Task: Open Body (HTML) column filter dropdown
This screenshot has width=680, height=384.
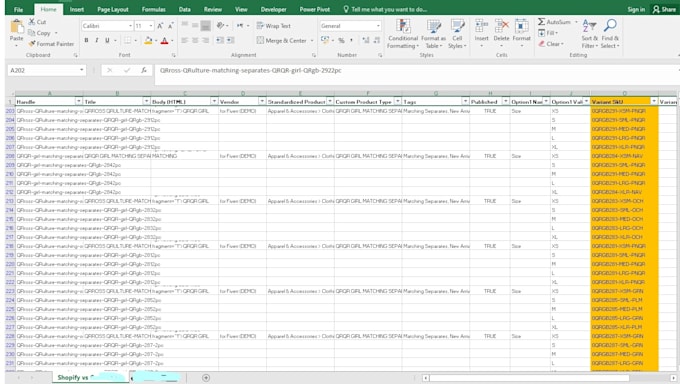Action: click(x=214, y=101)
